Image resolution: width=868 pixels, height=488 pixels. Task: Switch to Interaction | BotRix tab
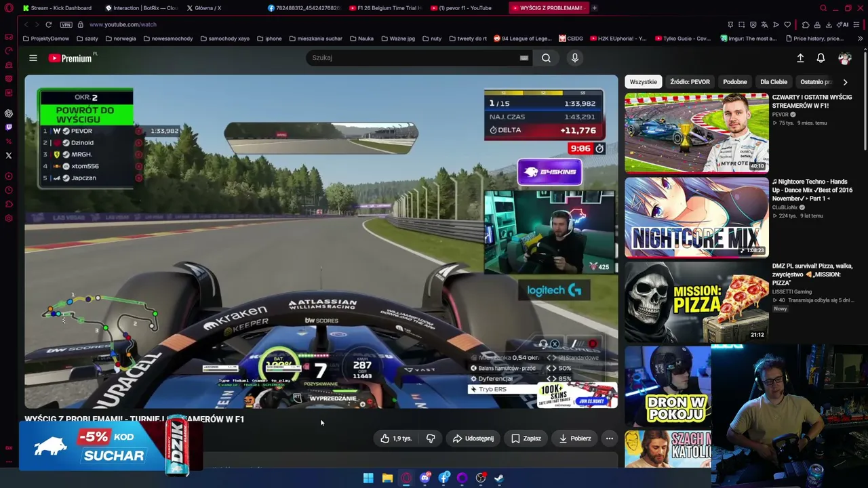(142, 8)
